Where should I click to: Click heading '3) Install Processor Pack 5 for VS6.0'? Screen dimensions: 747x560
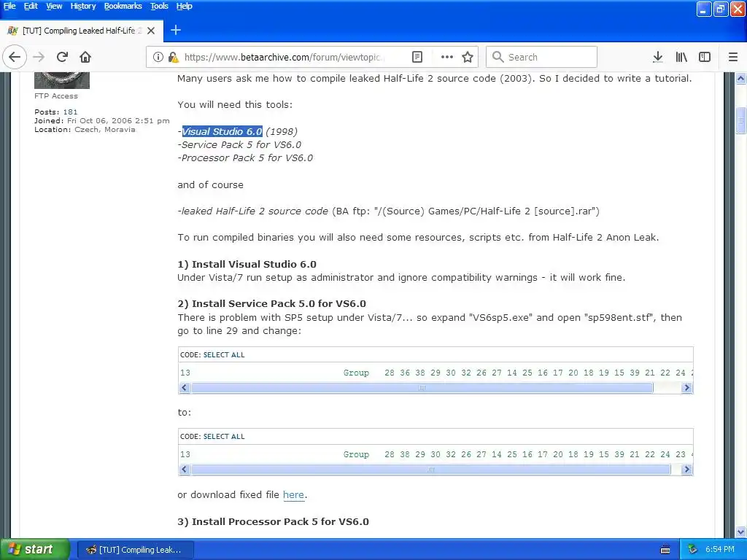point(273,522)
